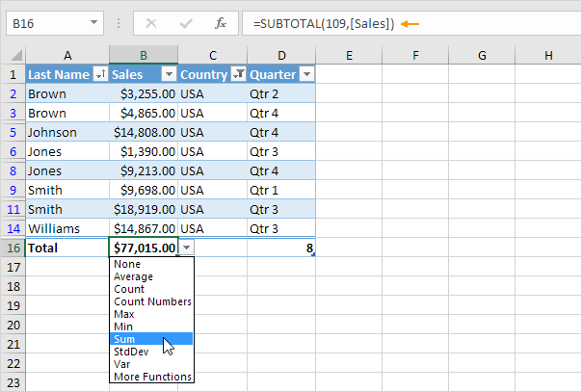Click the Insert Function fx icon
Viewport: 582px width, 392px height.
(221, 22)
